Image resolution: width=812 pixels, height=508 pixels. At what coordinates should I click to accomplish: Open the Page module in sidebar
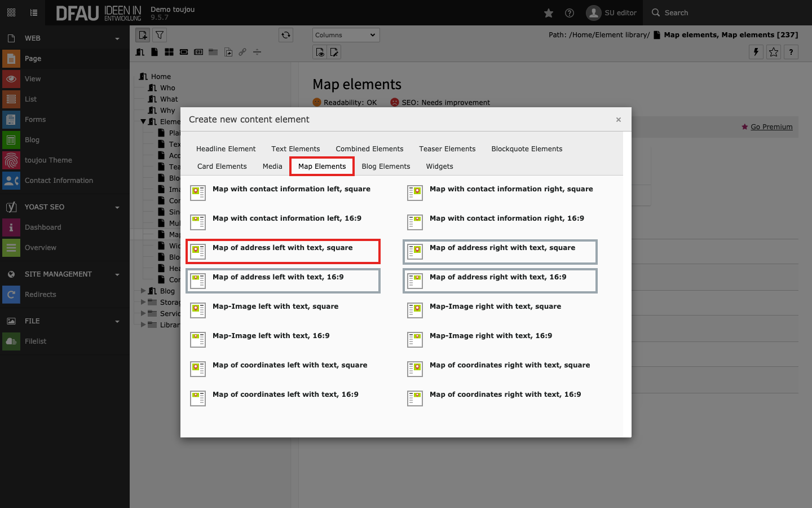tap(33, 59)
